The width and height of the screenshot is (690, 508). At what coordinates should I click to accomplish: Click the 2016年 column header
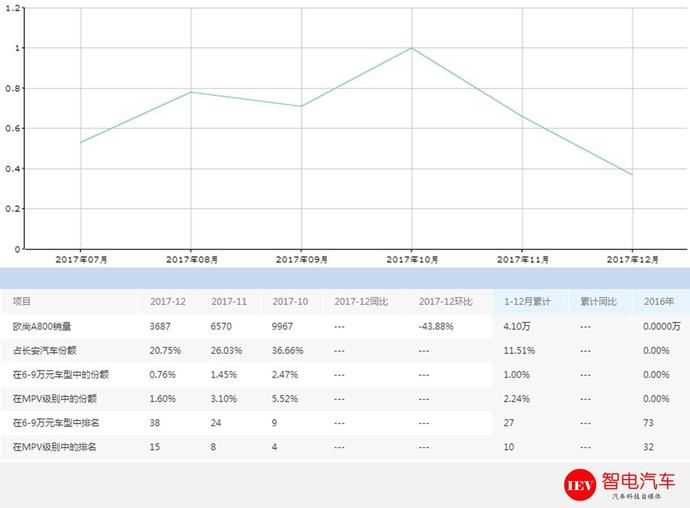point(658,301)
